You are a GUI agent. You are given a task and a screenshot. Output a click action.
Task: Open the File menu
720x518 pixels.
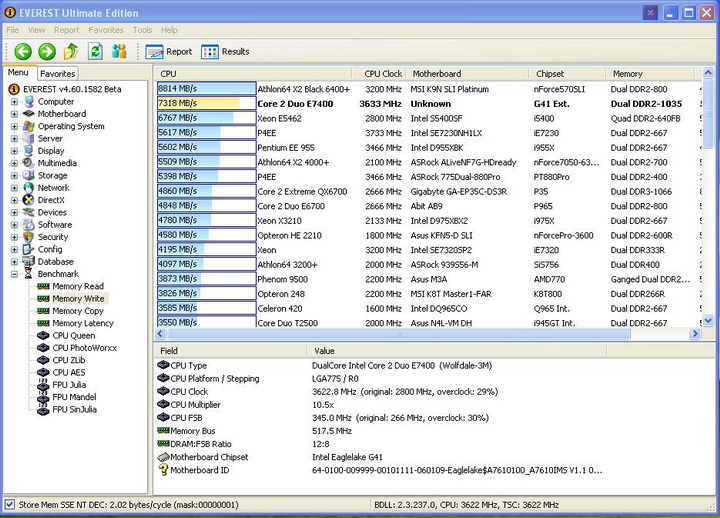pyautogui.click(x=12, y=30)
